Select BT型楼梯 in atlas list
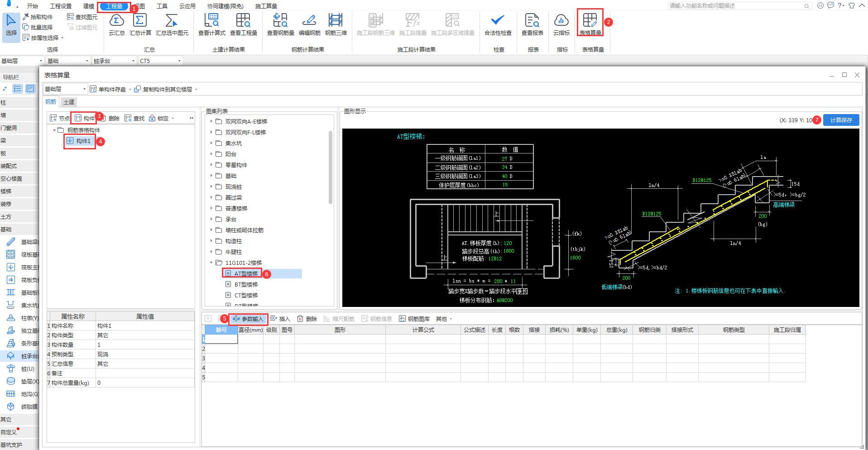This screenshot has width=868, height=450. pyautogui.click(x=246, y=284)
